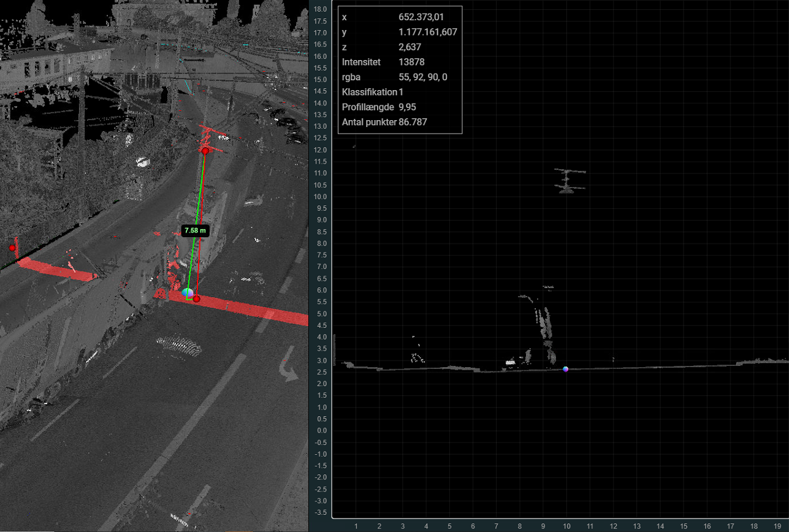Click the Antal punkter label
The width and height of the screenshot is (789, 532).
[x=369, y=122]
